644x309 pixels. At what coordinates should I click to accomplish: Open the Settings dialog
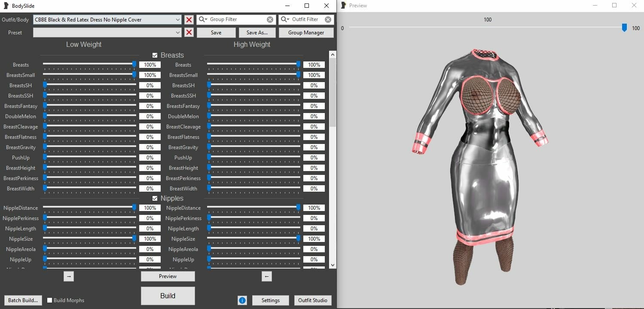(x=271, y=300)
